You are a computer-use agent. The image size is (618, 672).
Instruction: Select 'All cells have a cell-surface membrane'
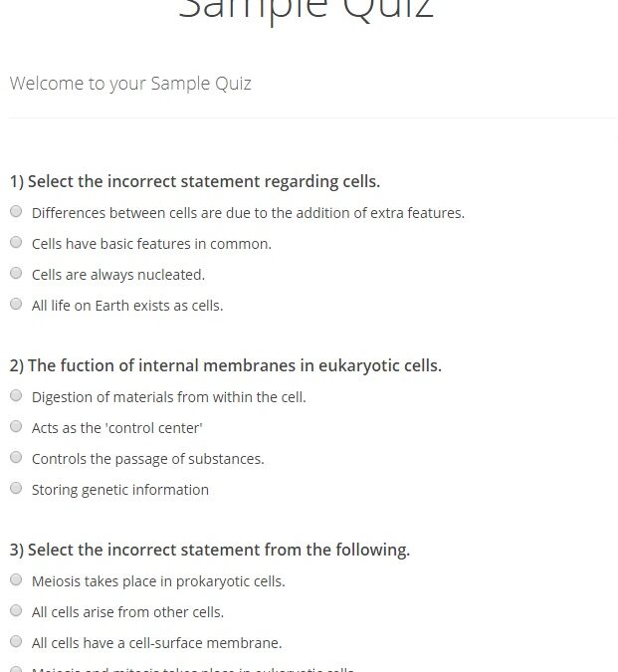click(x=16, y=641)
